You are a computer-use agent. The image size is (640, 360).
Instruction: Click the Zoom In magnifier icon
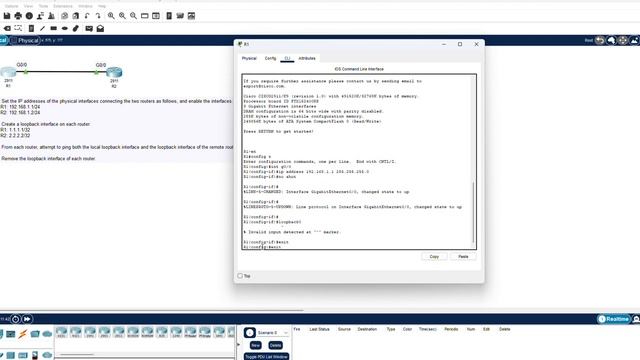pyautogui.click(x=111, y=16)
